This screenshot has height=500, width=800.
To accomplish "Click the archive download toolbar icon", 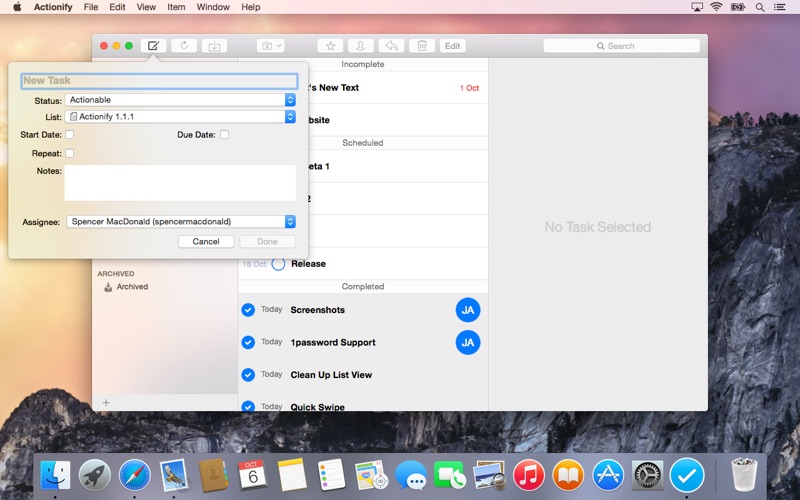I will (x=214, y=46).
